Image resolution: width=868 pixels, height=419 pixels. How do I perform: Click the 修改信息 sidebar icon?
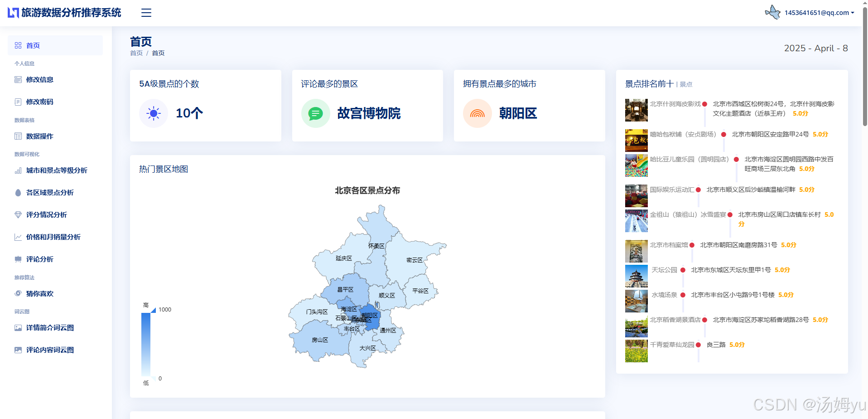18,79
